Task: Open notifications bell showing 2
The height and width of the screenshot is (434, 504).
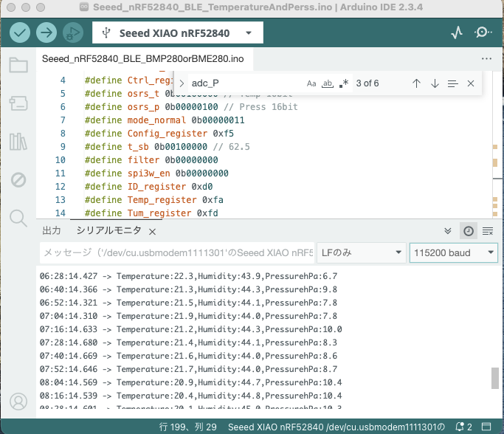Action: pyautogui.click(x=463, y=427)
